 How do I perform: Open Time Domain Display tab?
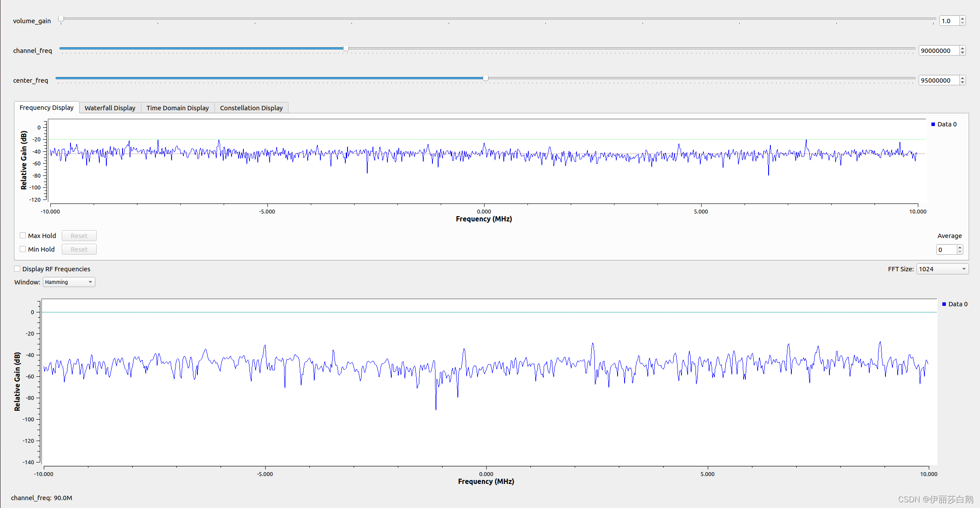coord(177,108)
